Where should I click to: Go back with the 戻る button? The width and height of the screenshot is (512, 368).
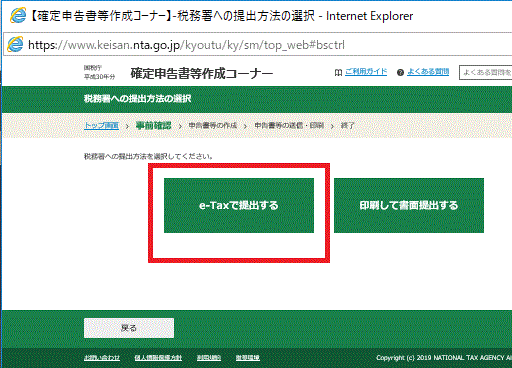(129, 328)
